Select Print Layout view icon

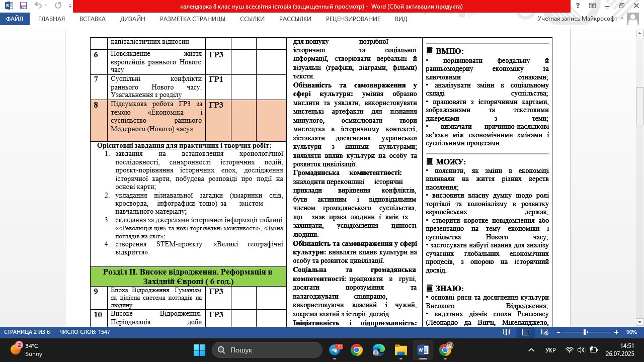pyautogui.click(x=525, y=332)
